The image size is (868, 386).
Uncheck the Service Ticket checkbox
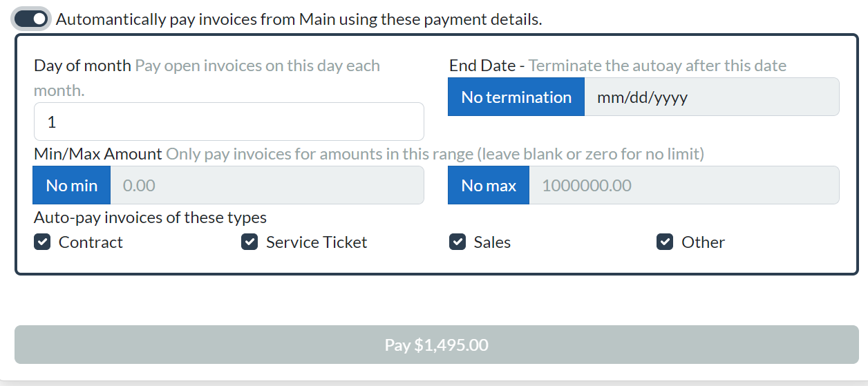[x=249, y=242]
